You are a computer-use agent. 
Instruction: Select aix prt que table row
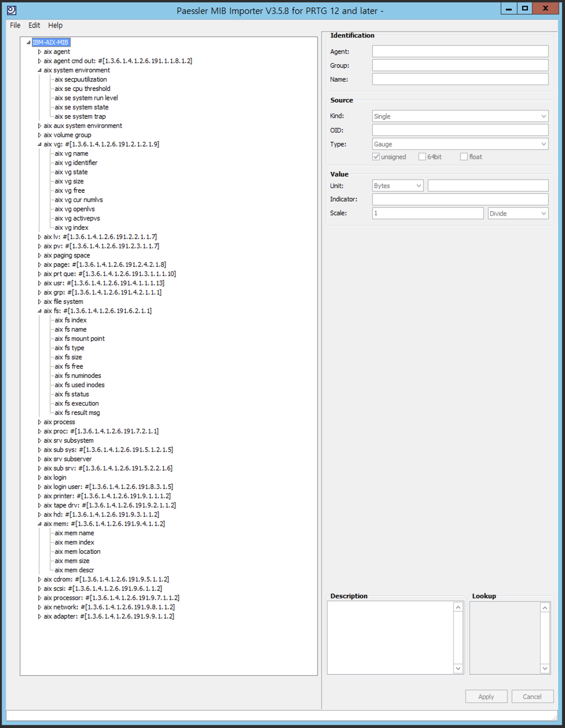coord(109,274)
